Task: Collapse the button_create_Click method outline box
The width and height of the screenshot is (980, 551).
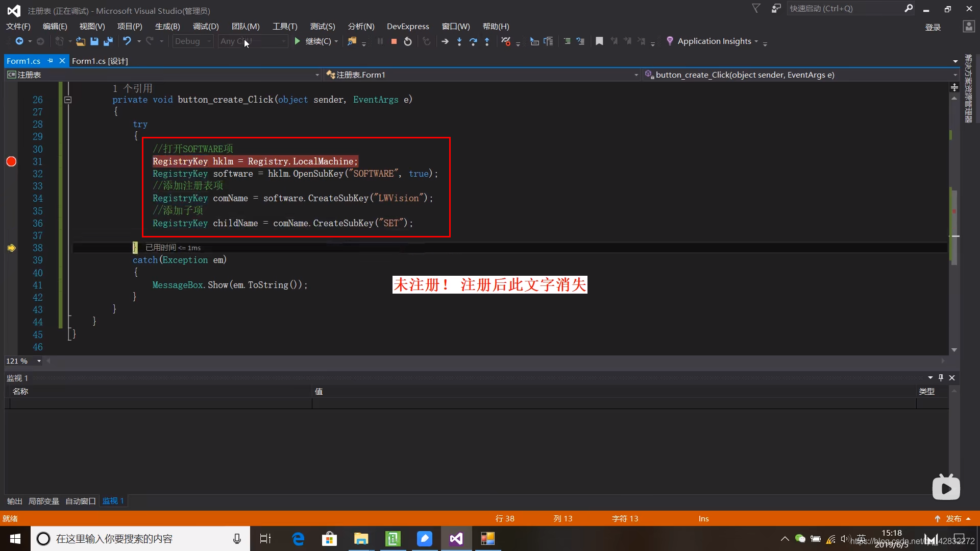Action: point(68,100)
